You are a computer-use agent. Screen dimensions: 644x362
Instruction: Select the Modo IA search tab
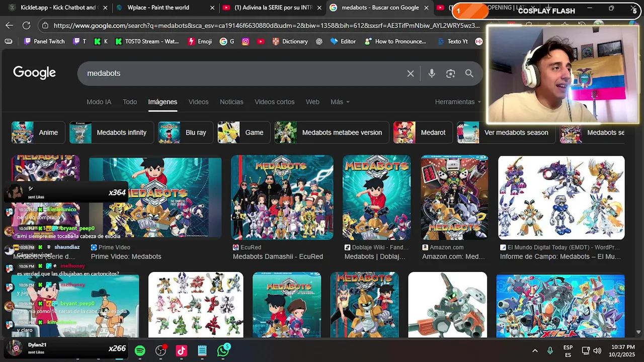pyautogui.click(x=99, y=102)
